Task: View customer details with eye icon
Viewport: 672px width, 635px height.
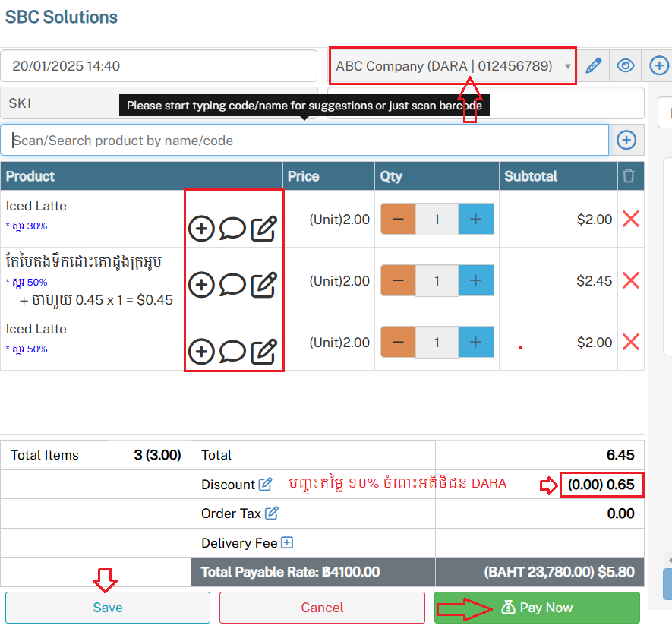Action: click(626, 66)
